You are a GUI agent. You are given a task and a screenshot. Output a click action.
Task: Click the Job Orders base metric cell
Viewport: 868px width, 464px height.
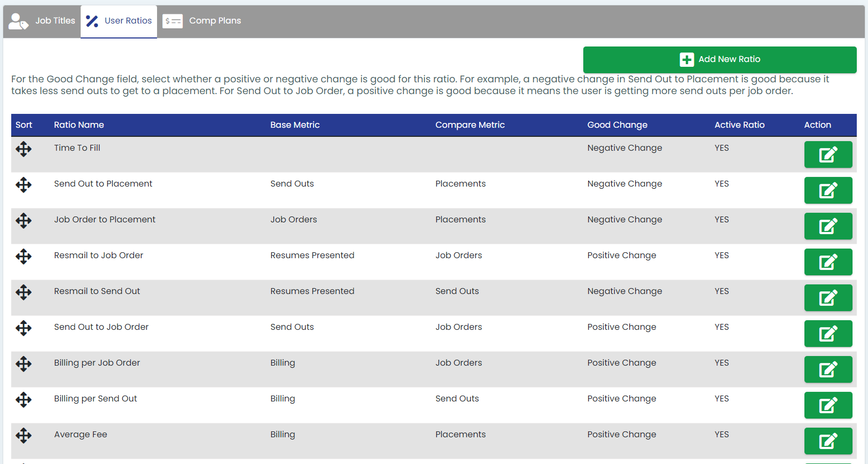[x=294, y=220]
